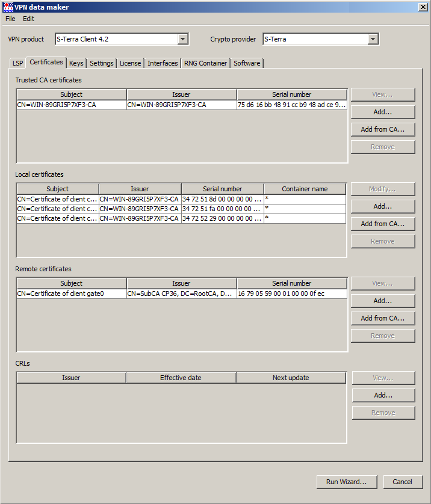Click the Run Wizard... button
The image size is (431, 504).
coord(347,482)
